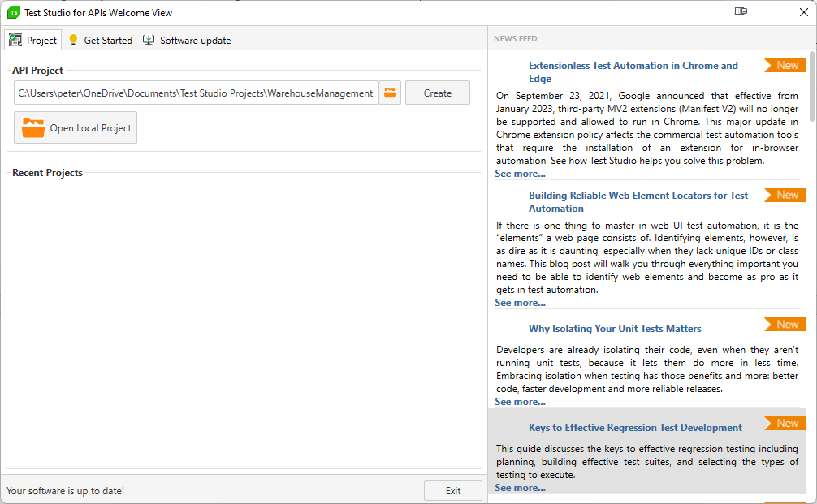Click the API Project heading
The image size is (817, 504).
[37, 71]
